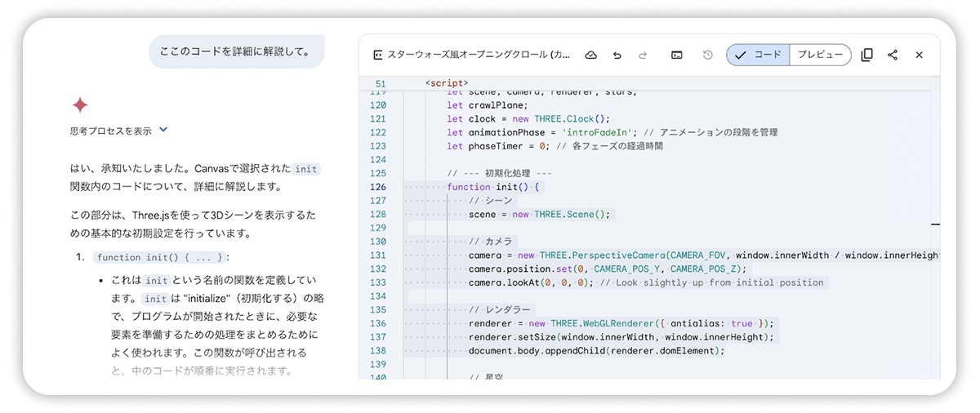Switch the view toggle to コード
This screenshot has height=413, width=980.
(x=758, y=55)
